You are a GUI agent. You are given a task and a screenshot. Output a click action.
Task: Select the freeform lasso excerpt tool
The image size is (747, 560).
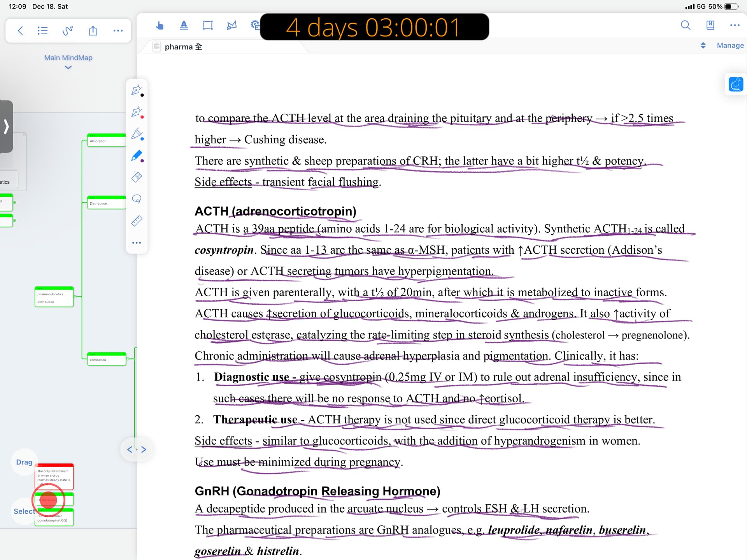232,26
